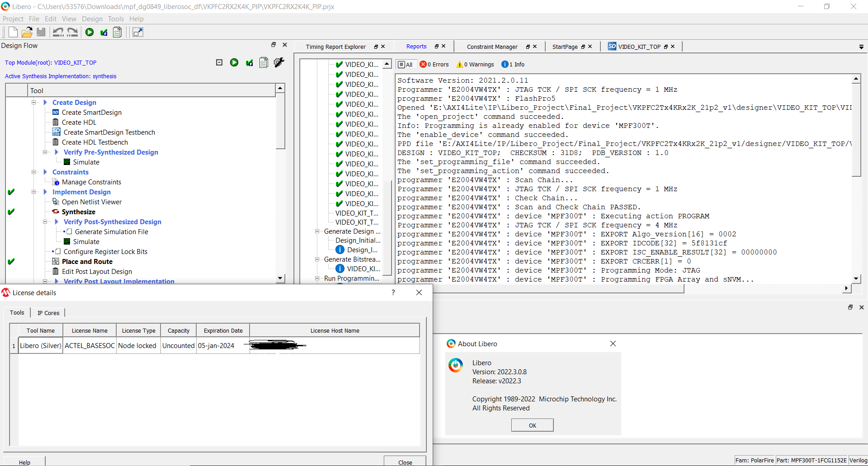Switch to the IP Cores tab
The width and height of the screenshot is (868, 466).
point(48,313)
